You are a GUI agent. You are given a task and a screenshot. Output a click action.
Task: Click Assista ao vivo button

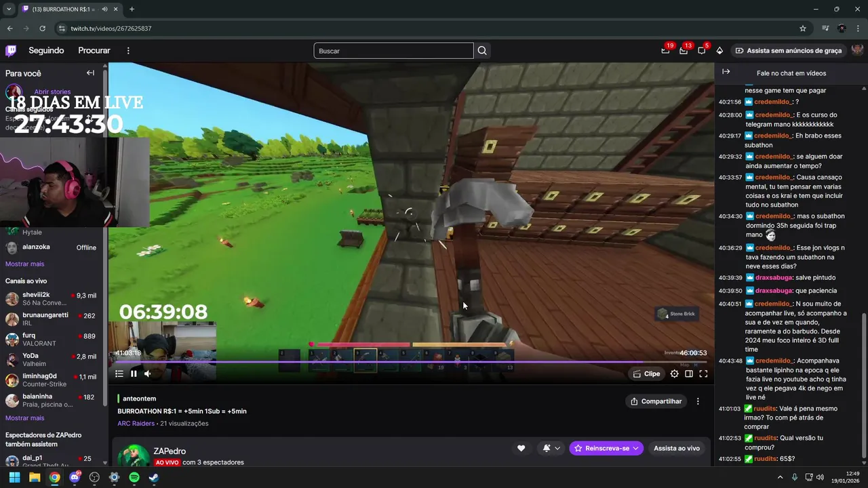tap(677, 448)
